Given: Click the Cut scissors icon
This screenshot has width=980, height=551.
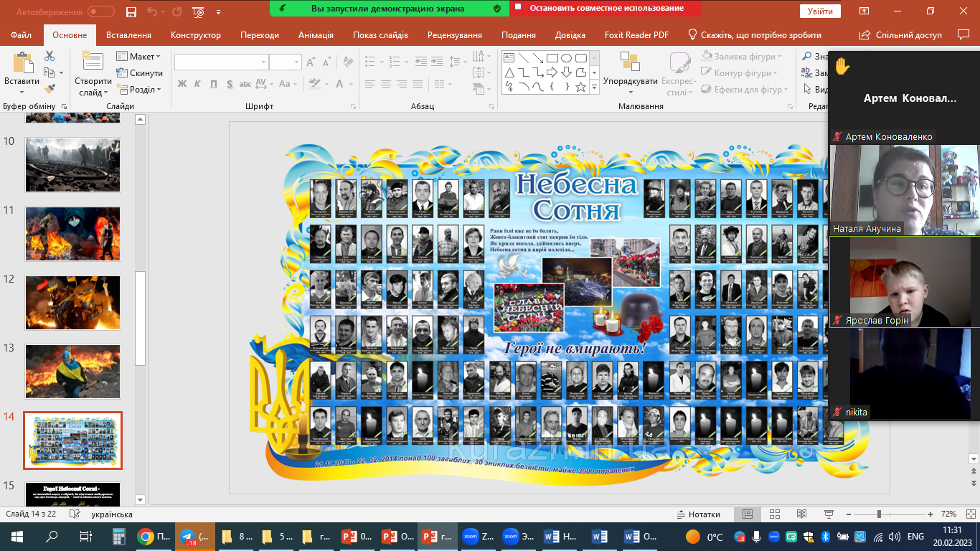Looking at the screenshot, I should click(x=50, y=56).
